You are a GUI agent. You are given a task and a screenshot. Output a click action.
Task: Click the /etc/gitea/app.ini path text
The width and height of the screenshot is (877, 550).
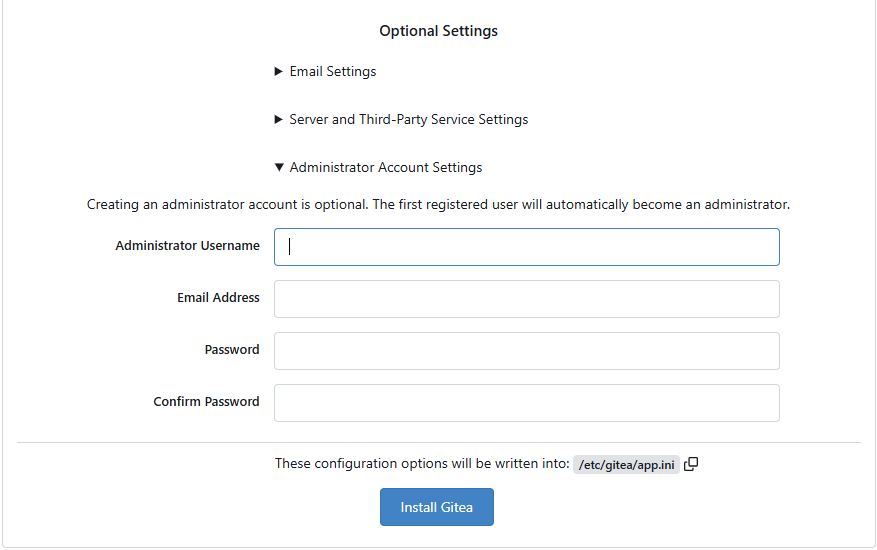626,465
